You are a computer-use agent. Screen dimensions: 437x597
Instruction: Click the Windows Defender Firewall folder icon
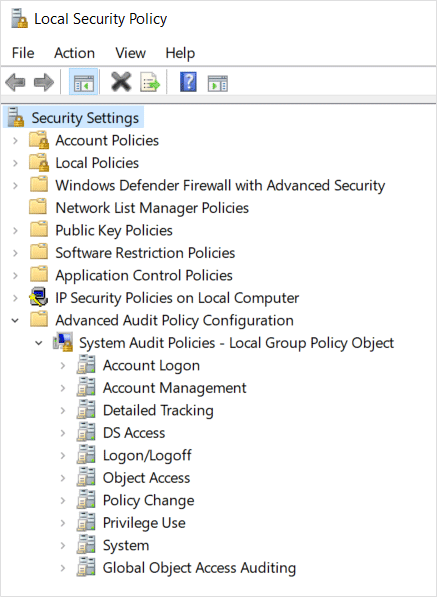(x=39, y=184)
